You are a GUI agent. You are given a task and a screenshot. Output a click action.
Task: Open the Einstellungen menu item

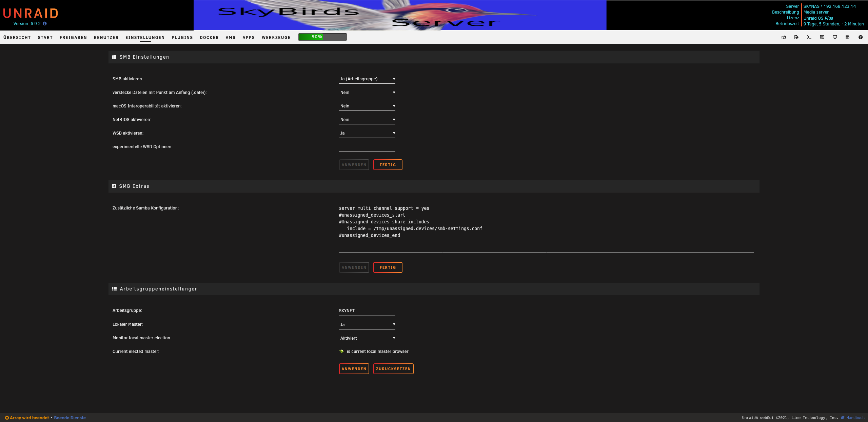tap(145, 38)
